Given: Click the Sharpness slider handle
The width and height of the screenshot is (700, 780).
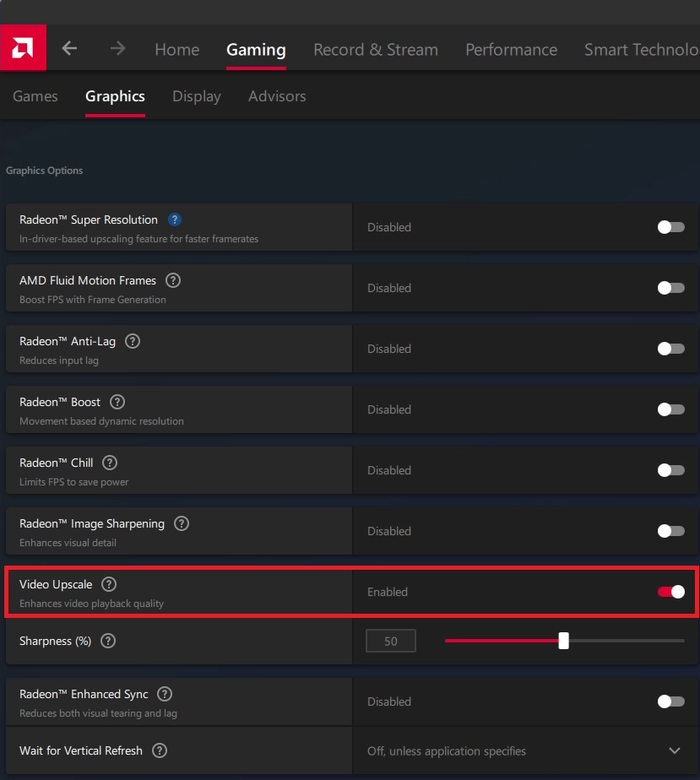Looking at the screenshot, I should tap(563, 641).
